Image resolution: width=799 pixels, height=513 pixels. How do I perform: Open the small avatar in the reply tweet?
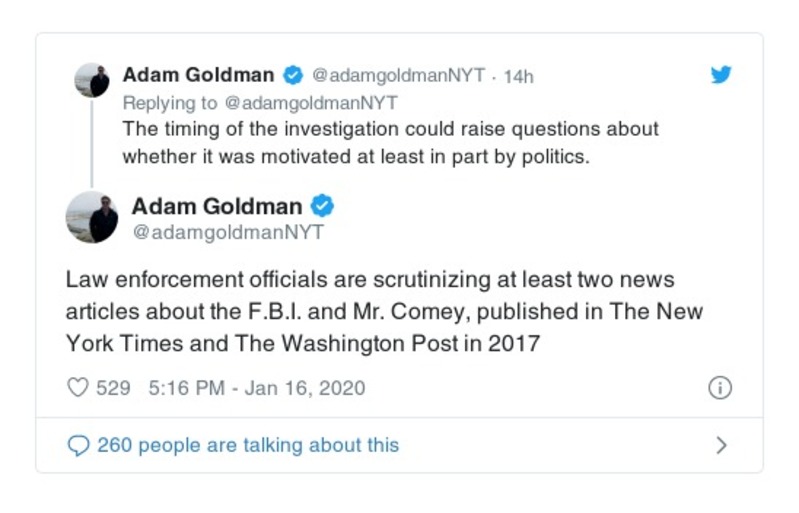pyautogui.click(x=92, y=80)
